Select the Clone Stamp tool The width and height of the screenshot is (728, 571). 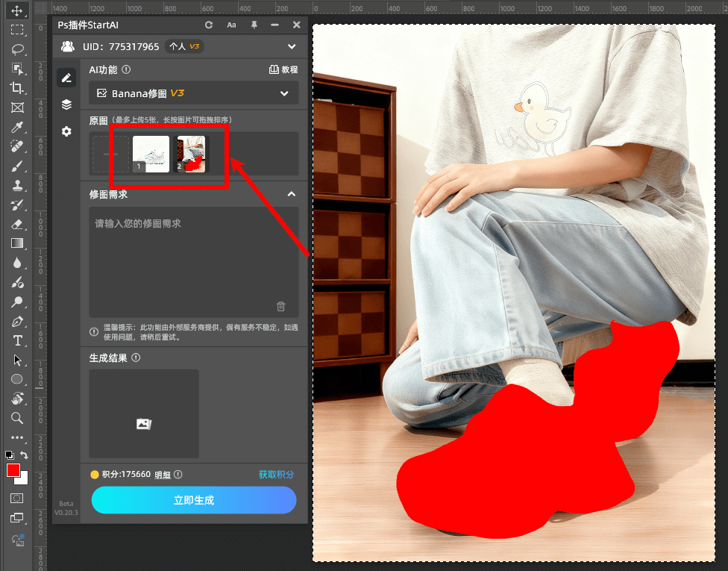coord(18,185)
